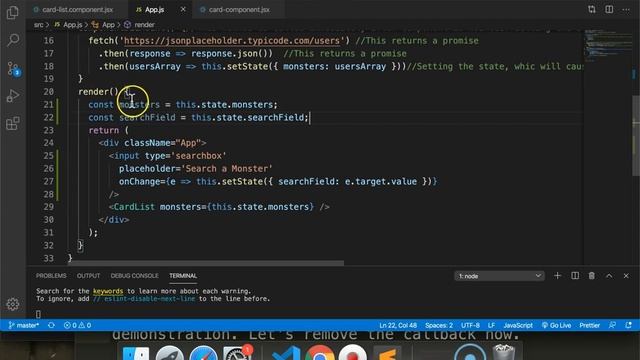The image size is (640, 360).
Task: Click the code minimap preview
Action: (608, 45)
